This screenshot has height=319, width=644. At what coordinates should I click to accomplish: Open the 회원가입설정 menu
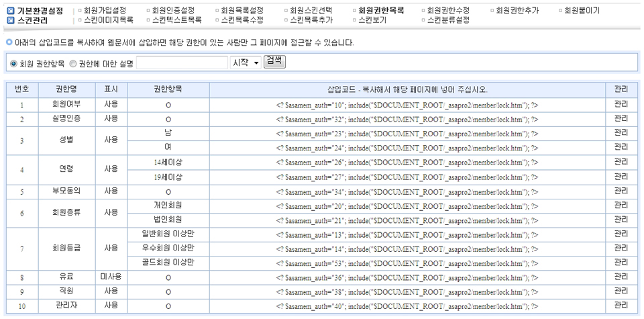pyautogui.click(x=105, y=11)
